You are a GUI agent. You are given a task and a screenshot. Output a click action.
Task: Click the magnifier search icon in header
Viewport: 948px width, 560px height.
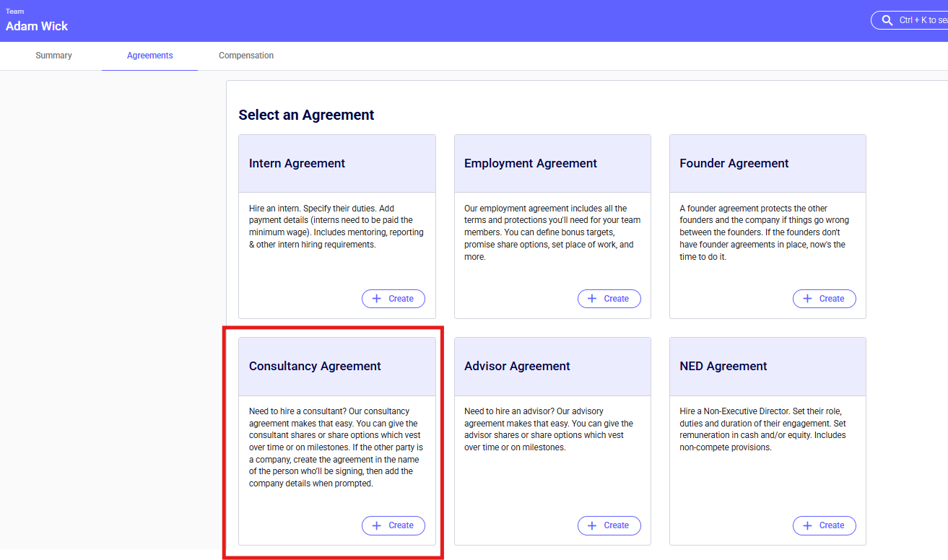887,21
